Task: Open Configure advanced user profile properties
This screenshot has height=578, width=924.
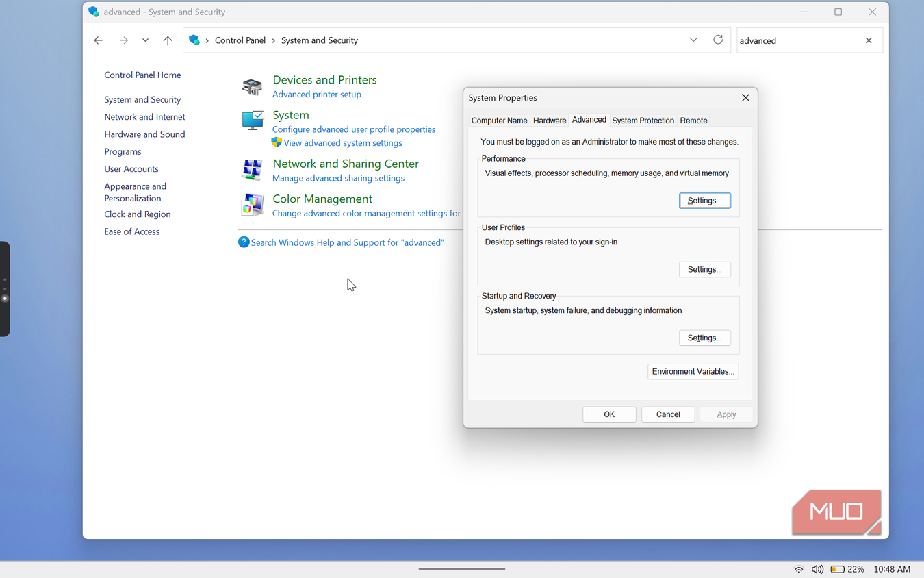Action: 354,129
